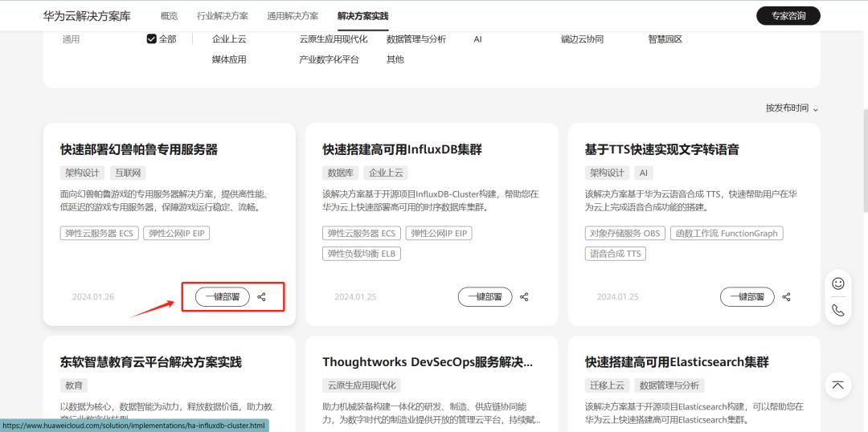Click AI tag on TTS card

643,173
